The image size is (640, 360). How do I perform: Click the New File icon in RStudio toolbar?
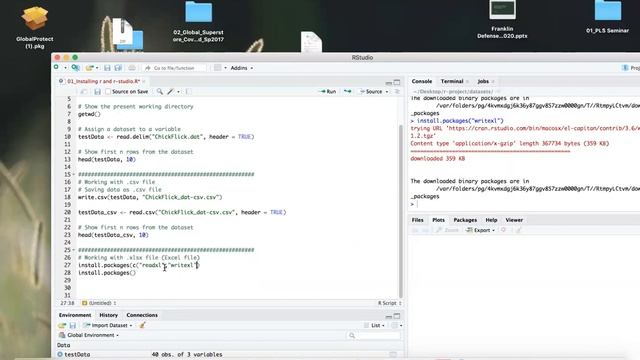point(57,68)
